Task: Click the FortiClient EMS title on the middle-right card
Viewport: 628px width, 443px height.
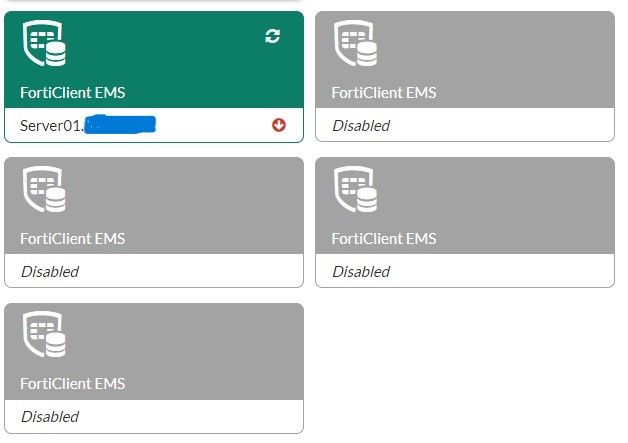Action: click(x=384, y=239)
